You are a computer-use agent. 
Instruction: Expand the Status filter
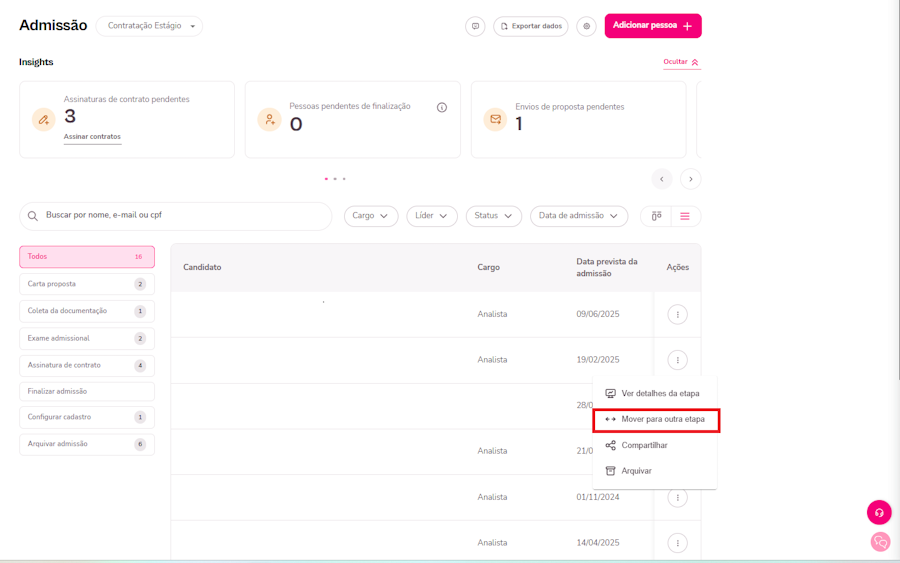[494, 216]
